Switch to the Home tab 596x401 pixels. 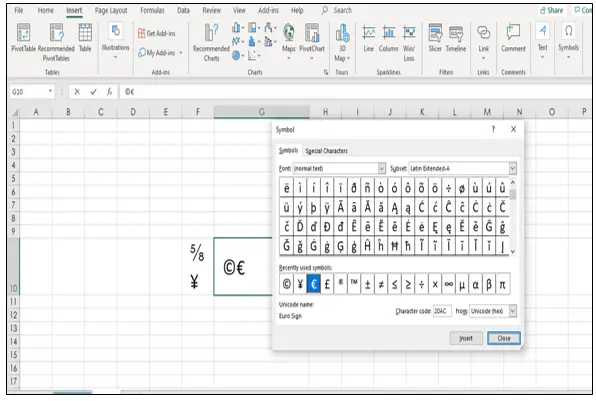coord(46,10)
